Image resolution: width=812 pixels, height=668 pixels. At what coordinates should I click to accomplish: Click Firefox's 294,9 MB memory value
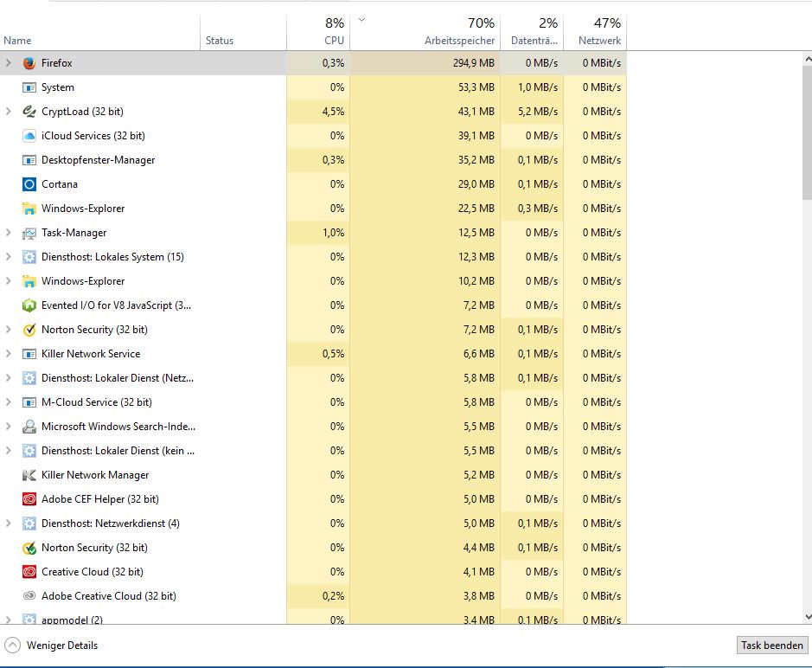(x=473, y=63)
